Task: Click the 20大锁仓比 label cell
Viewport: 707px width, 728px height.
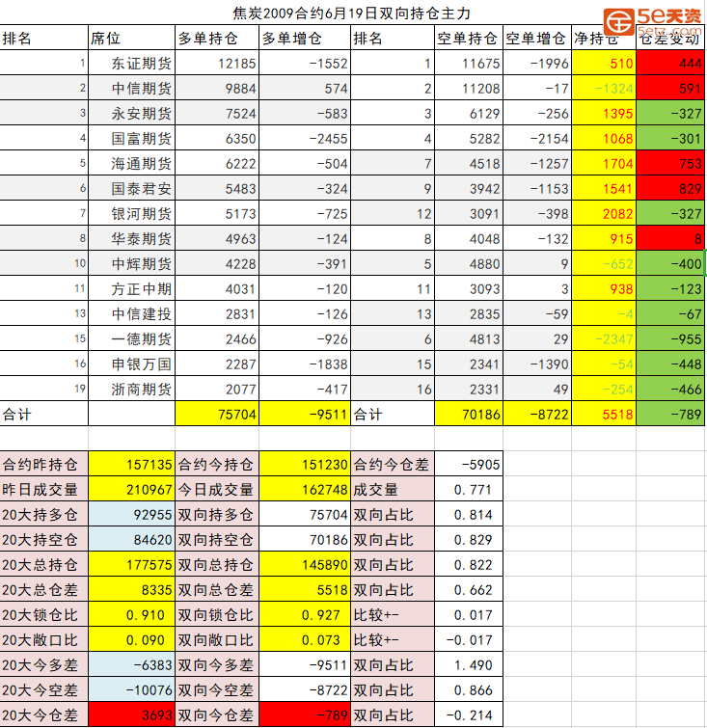Action: (43, 614)
